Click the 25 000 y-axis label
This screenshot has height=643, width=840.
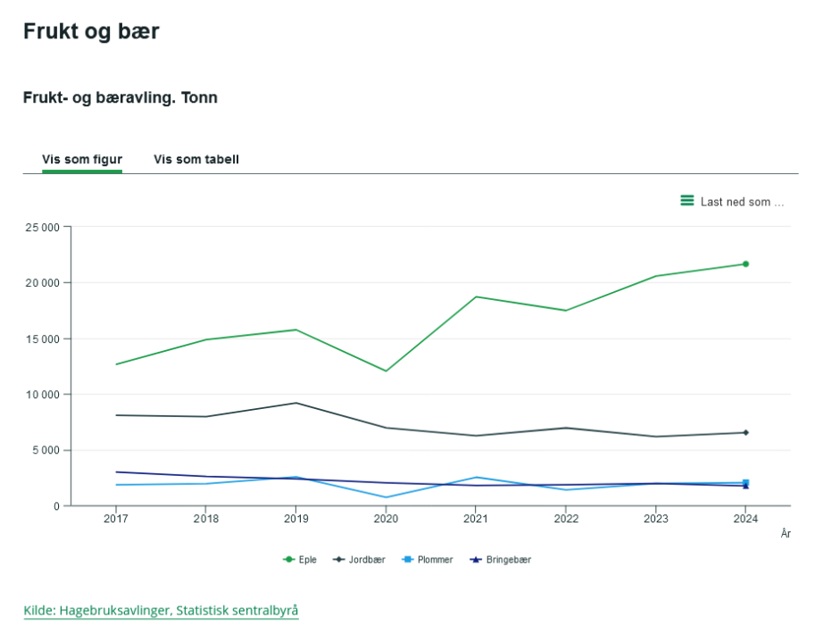(x=42, y=227)
